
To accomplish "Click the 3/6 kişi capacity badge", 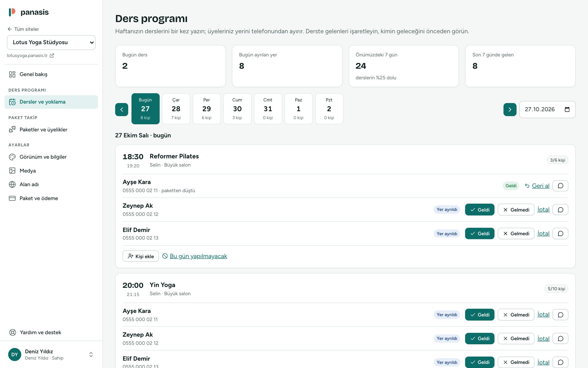I will tap(558, 160).
